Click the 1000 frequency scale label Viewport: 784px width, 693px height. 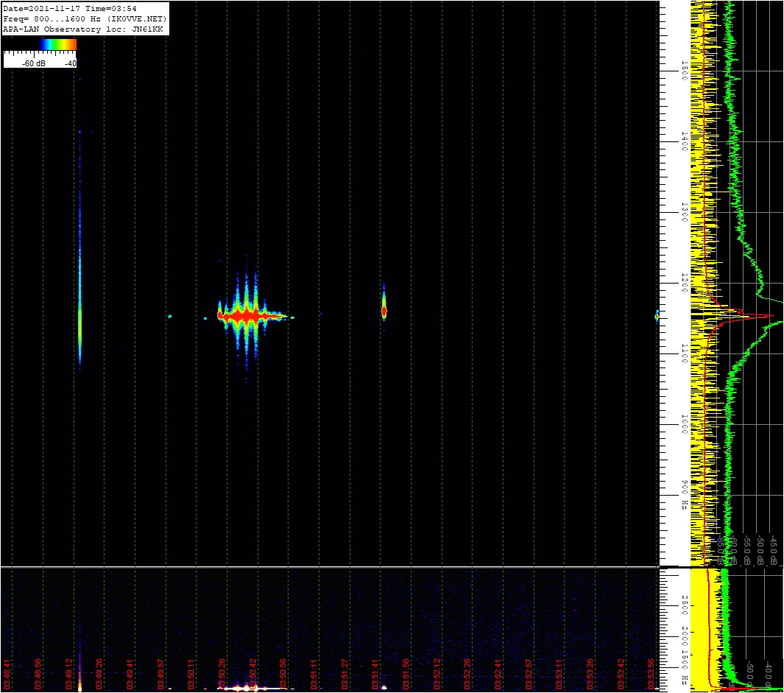(685, 424)
